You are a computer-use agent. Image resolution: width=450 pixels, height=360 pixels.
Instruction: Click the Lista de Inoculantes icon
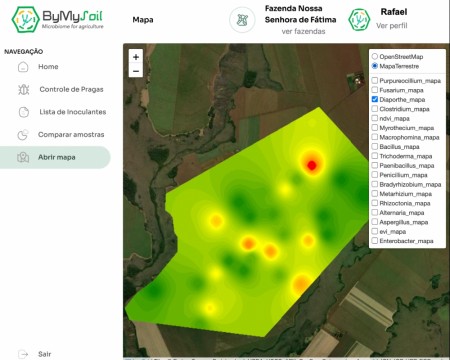pos(23,112)
